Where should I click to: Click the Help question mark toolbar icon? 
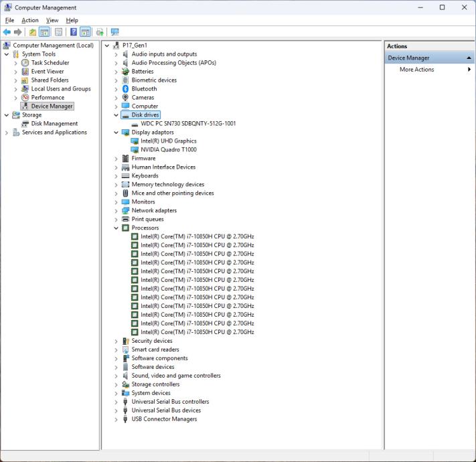coord(73,32)
